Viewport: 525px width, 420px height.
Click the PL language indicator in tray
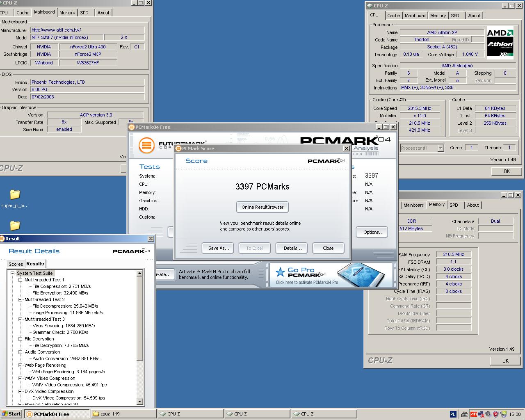pos(453,414)
